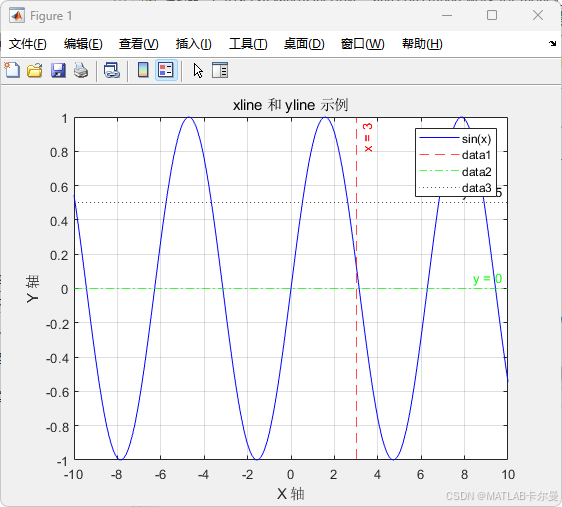Click the red 'x = 3' line label
562x507 pixels.
coord(368,138)
